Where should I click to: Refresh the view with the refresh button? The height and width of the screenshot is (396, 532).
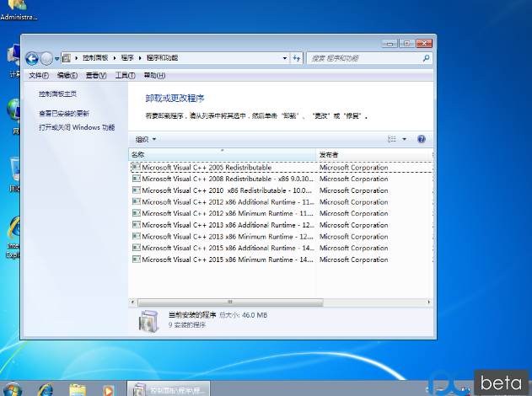click(x=297, y=58)
